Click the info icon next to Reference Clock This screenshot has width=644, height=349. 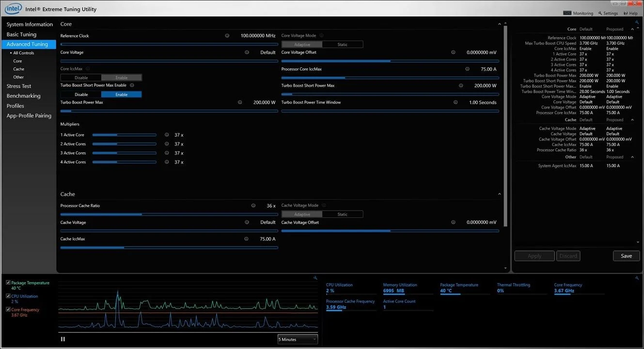[227, 36]
